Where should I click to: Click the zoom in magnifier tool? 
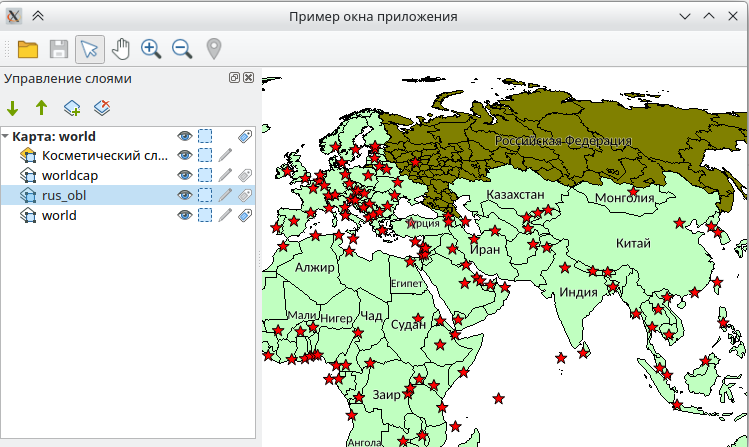[151, 48]
